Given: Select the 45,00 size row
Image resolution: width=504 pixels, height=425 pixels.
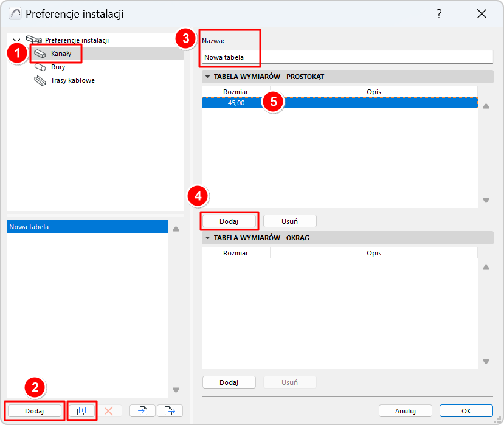Looking at the screenshot, I should 340,103.
